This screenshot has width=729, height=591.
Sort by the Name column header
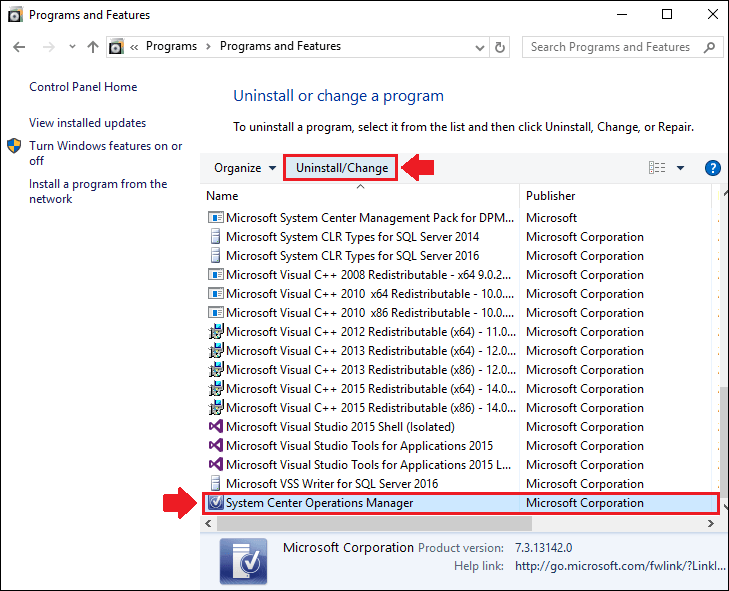222,196
